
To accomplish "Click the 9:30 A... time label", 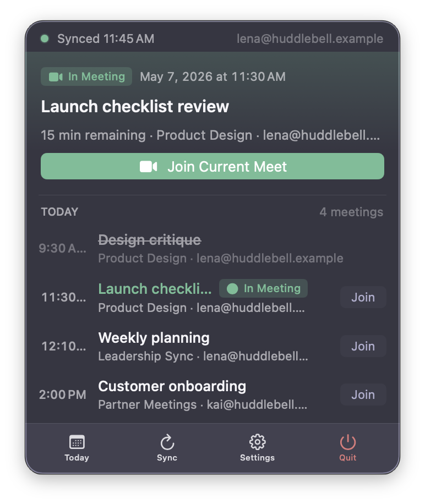I will click(62, 248).
